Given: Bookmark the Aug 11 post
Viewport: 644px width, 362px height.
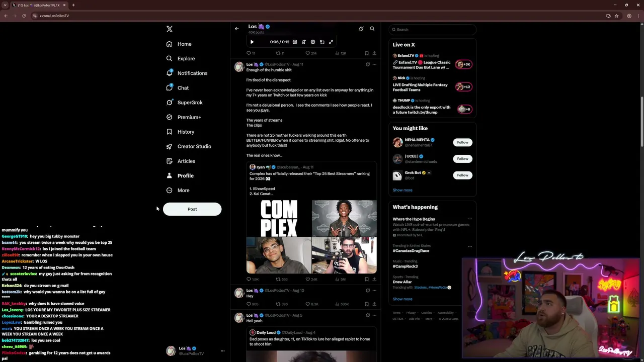Looking at the screenshot, I should click(367, 279).
